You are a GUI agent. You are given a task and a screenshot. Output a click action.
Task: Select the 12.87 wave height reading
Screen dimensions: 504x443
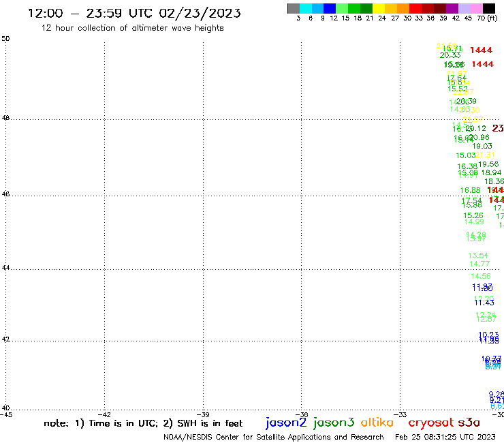486,319
